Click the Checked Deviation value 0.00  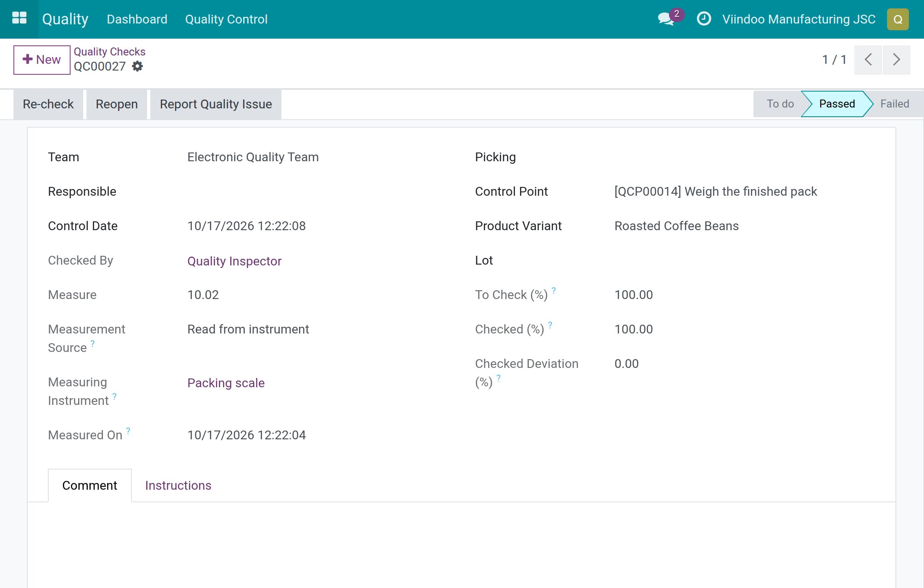[x=626, y=364]
